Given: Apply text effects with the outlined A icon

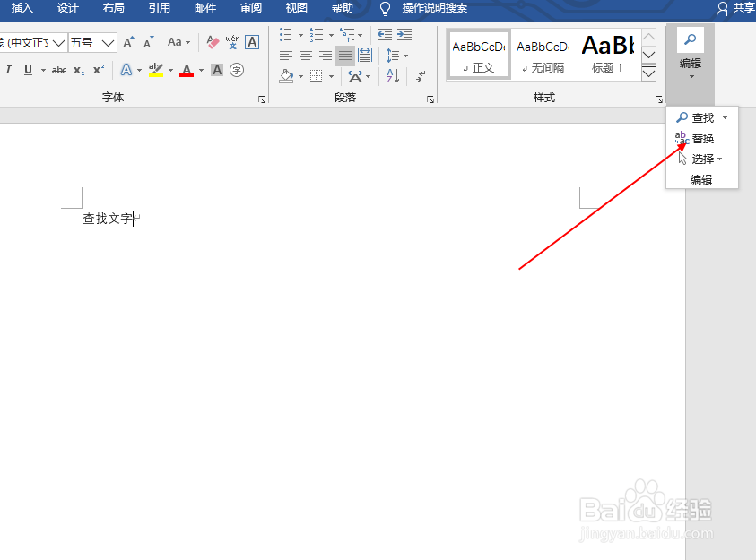Looking at the screenshot, I should (126, 70).
